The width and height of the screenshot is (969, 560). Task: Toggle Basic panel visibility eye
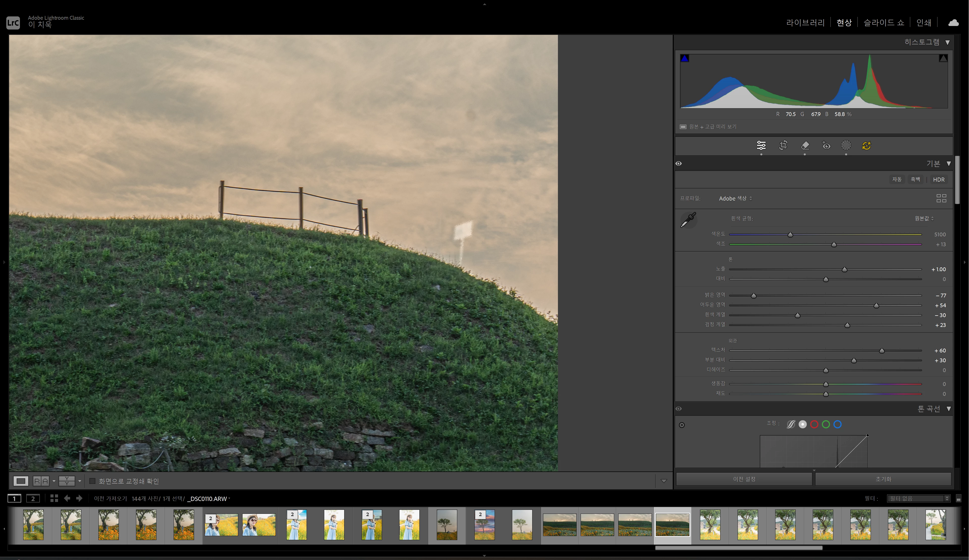point(679,163)
